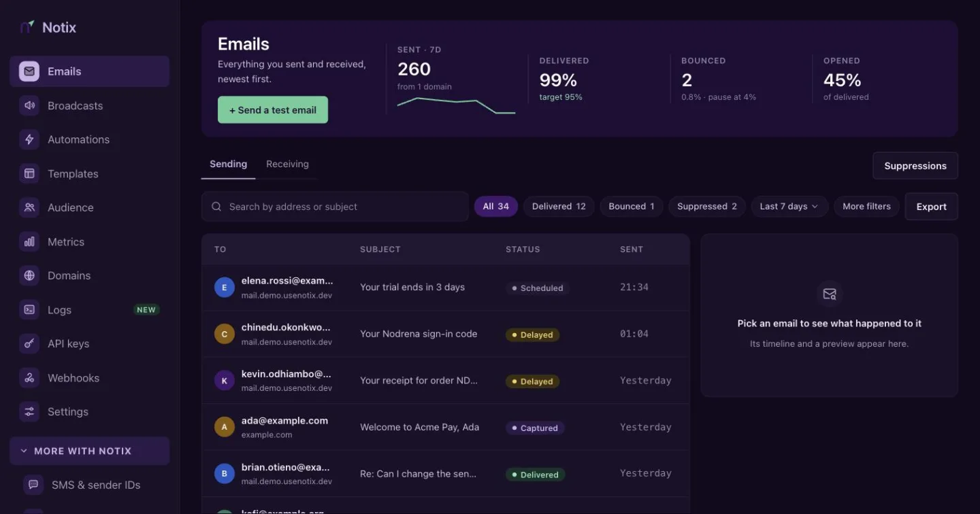Click Send a test email button
This screenshot has height=514, width=980.
273,110
